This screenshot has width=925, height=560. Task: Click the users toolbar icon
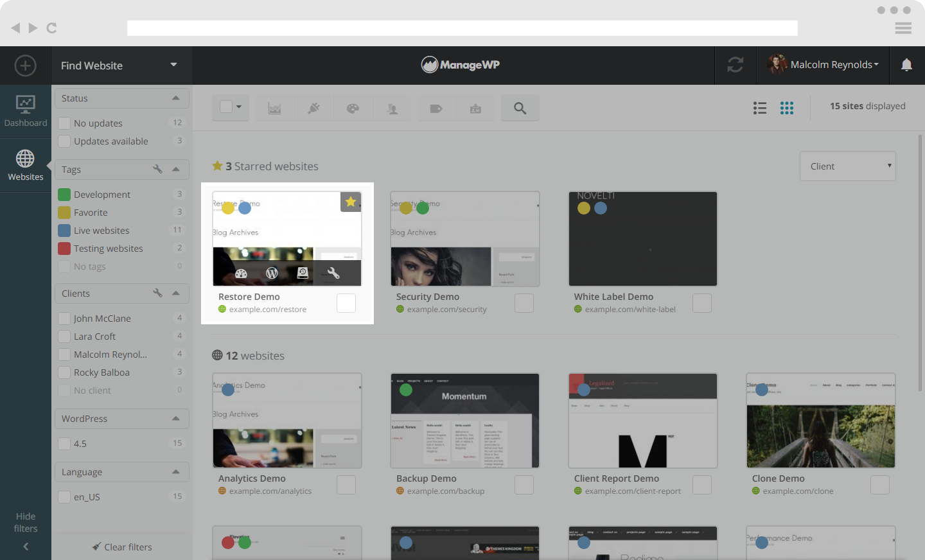392,109
